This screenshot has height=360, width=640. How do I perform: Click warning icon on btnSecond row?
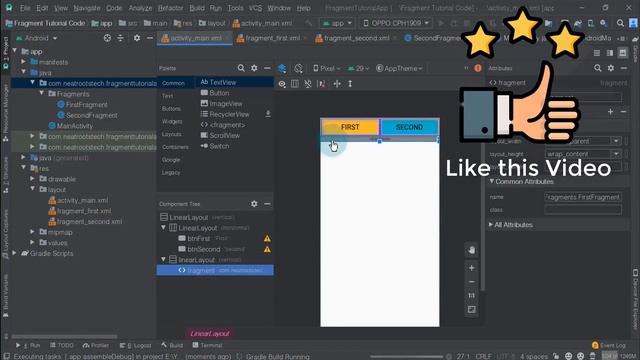[x=267, y=249]
